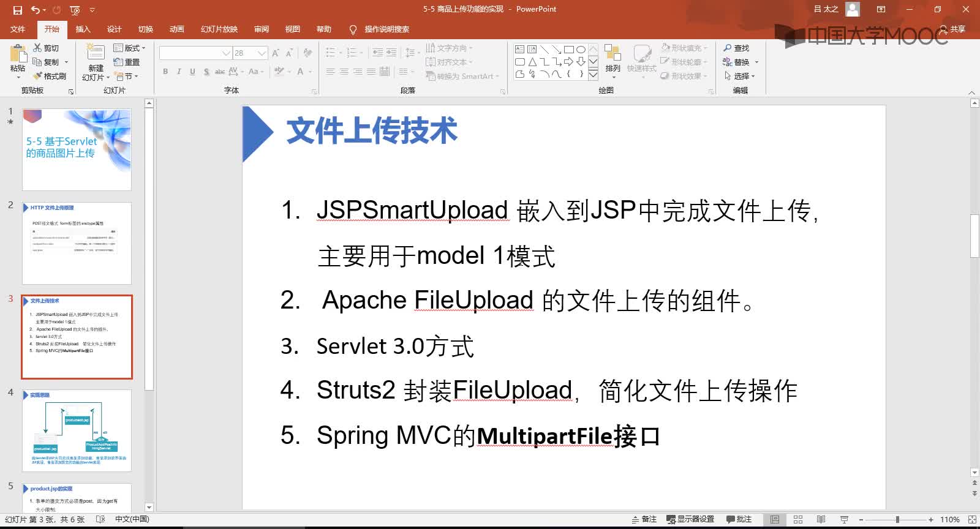Image resolution: width=980 pixels, height=529 pixels.
Task: Fit slide to current window icon
Action: point(972,519)
